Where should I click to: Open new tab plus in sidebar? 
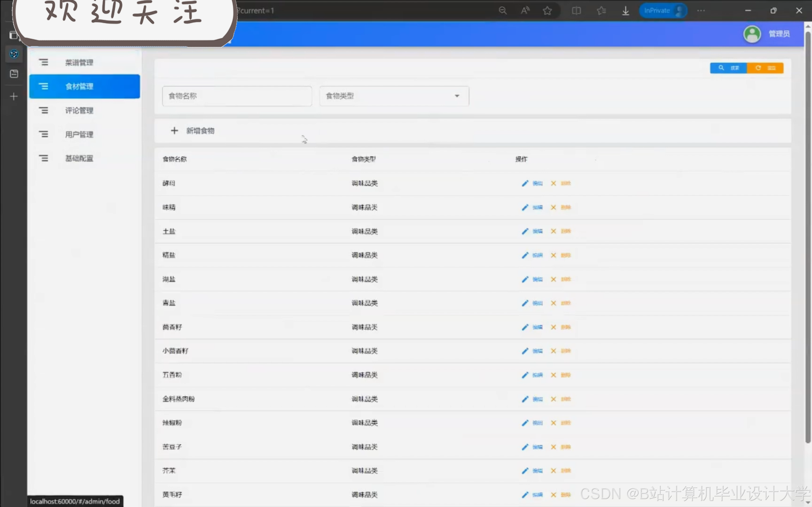(14, 96)
